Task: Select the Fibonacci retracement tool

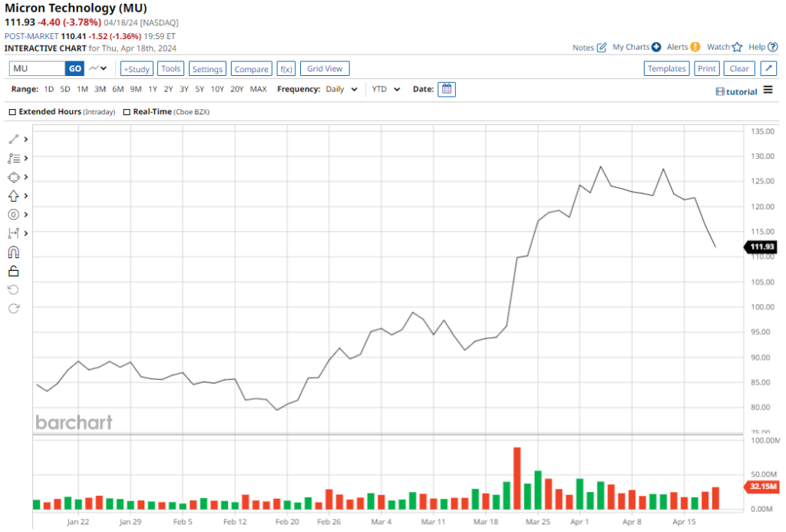Action: [13, 158]
